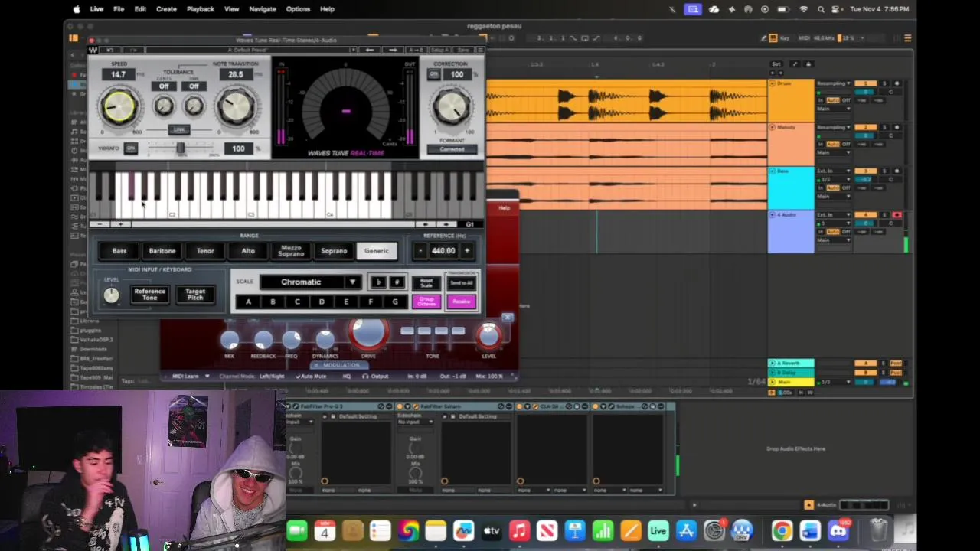This screenshot has height=551, width=980.
Task: Click the Target Pitch button
Action: pyautogui.click(x=195, y=294)
